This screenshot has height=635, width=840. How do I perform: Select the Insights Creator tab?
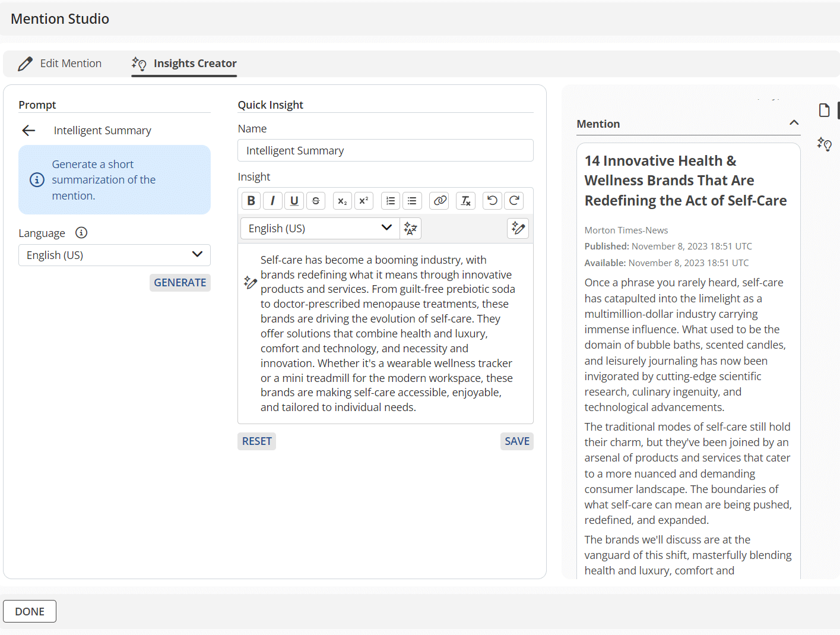pyautogui.click(x=184, y=64)
